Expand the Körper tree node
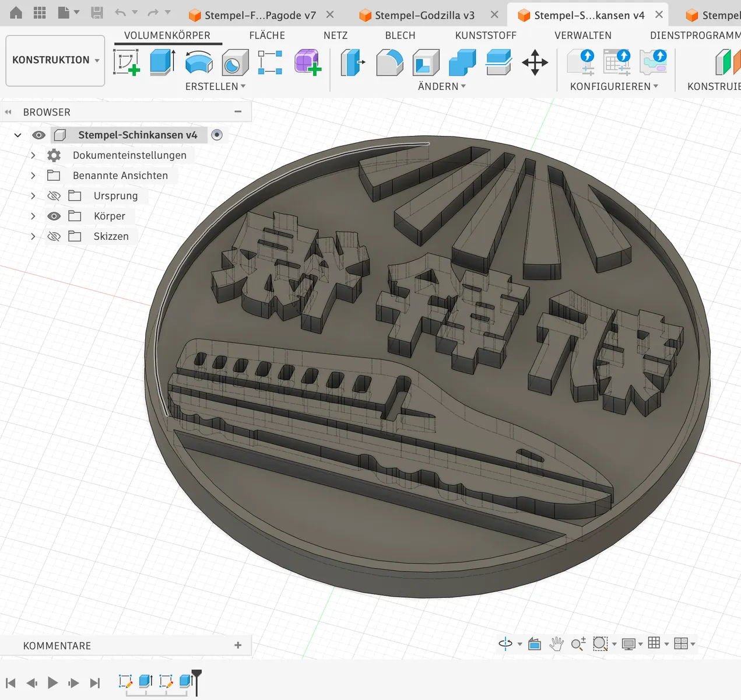Screen dimensions: 741x700 tap(33, 216)
